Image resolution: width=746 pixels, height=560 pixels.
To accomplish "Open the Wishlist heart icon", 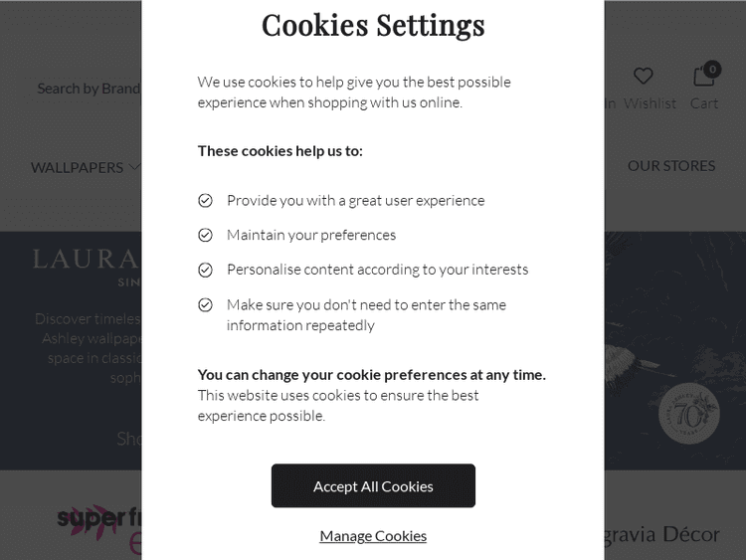I will 644,77.
